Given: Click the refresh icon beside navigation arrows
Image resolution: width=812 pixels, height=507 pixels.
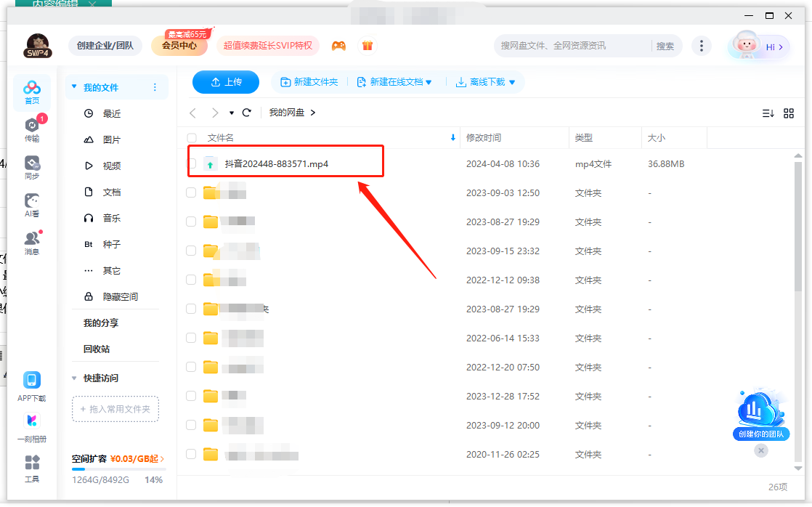Looking at the screenshot, I should point(247,113).
